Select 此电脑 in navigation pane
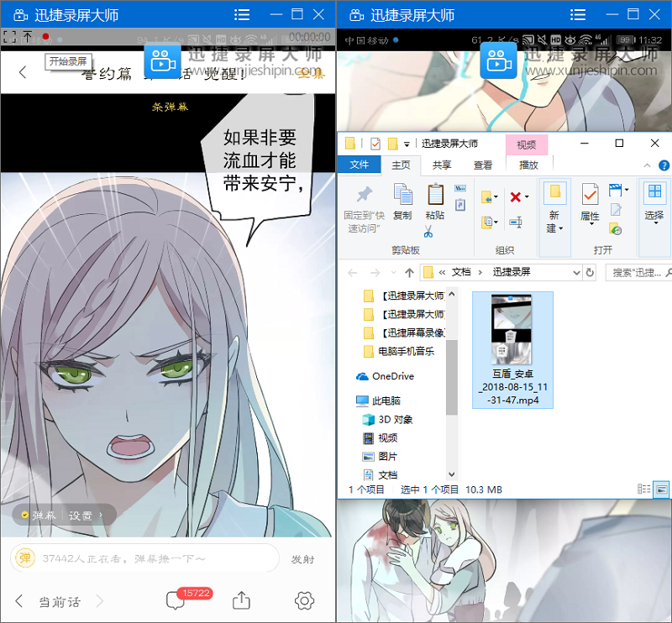Viewport: 672px width, 623px height. [379, 400]
